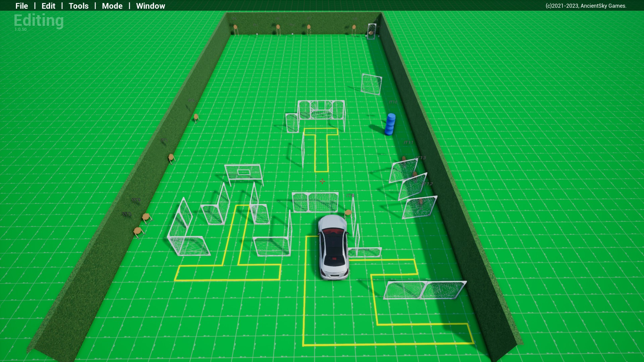Select the target beside the IT2 label
This screenshot has width=644, height=362.
[x=138, y=231]
